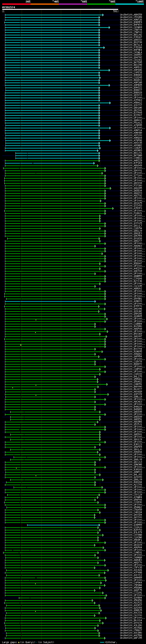Select the UniRef100_A9PBU5 label
This screenshot has height=644, width=146.
(131, 85)
